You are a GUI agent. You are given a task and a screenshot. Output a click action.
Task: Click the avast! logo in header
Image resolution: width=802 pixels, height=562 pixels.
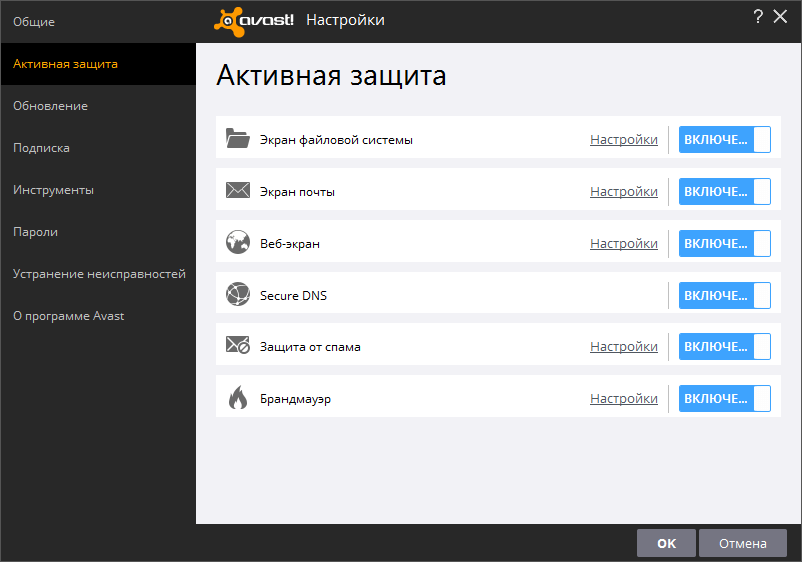(254, 21)
